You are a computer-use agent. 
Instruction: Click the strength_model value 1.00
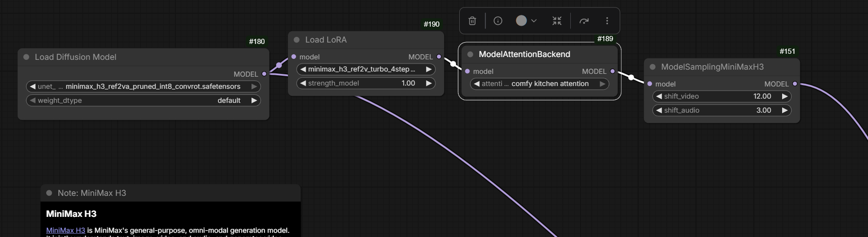coord(408,83)
